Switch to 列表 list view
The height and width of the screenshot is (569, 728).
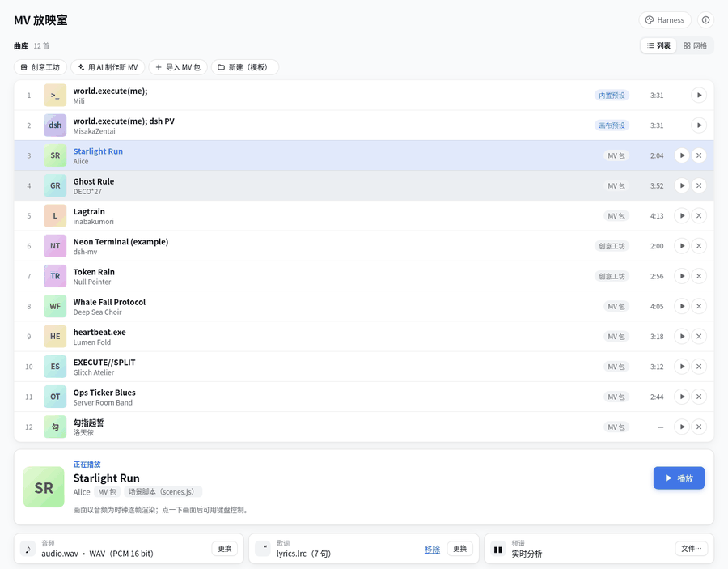(658, 45)
